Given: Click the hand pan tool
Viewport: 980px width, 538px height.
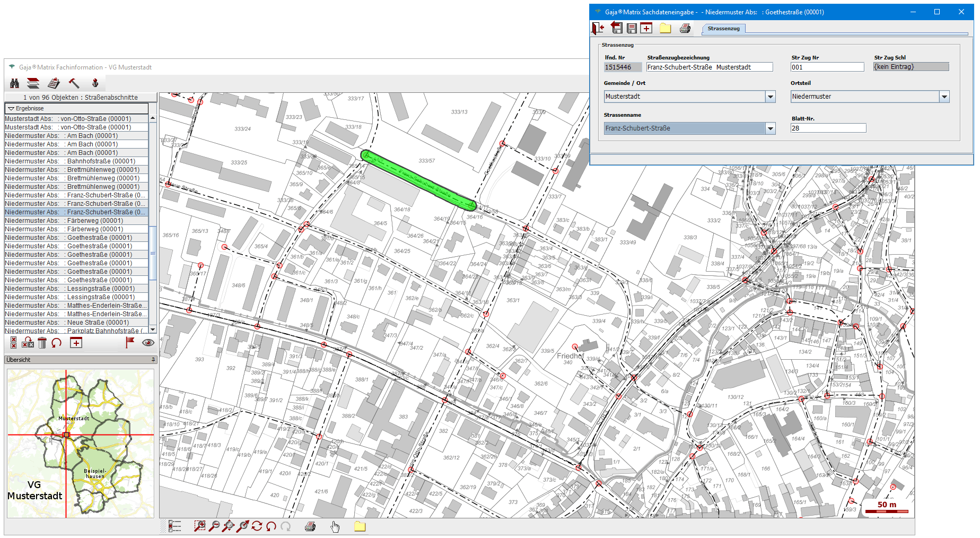Looking at the screenshot, I should [335, 526].
